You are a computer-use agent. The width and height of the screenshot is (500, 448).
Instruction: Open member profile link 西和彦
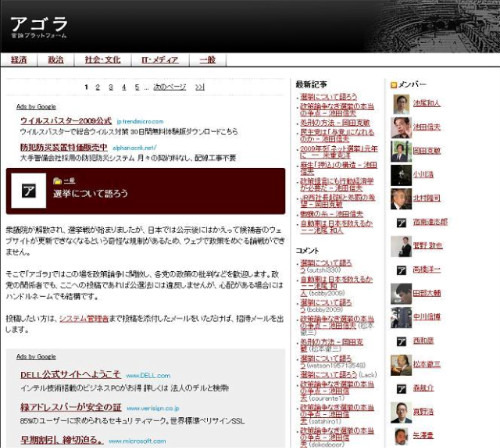[x=423, y=341]
